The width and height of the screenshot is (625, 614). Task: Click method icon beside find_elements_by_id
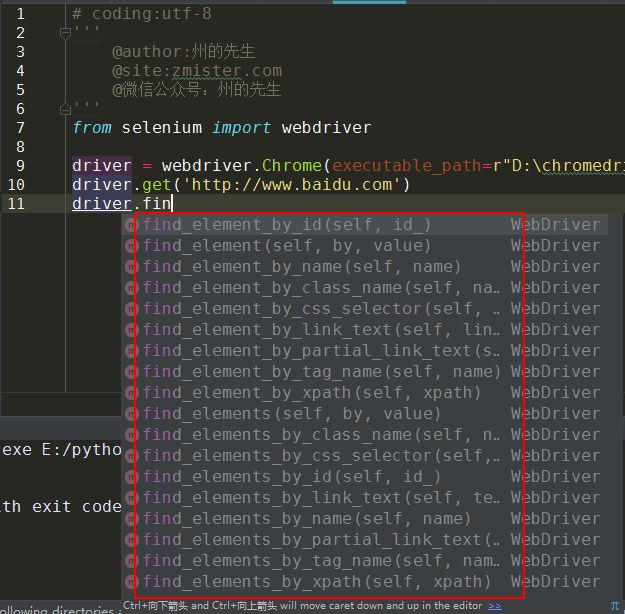pos(131,477)
